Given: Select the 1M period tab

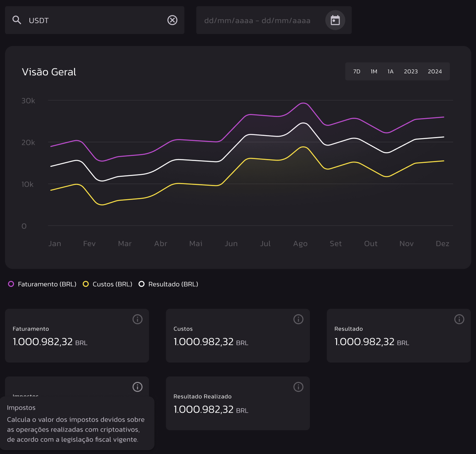Looking at the screenshot, I should [374, 71].
